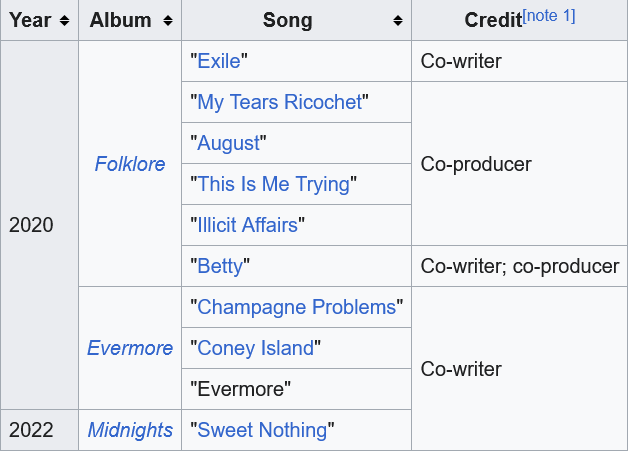Click the Album column sort arrows
This screenshot has height=451, width=628.
tap(167, 21)
